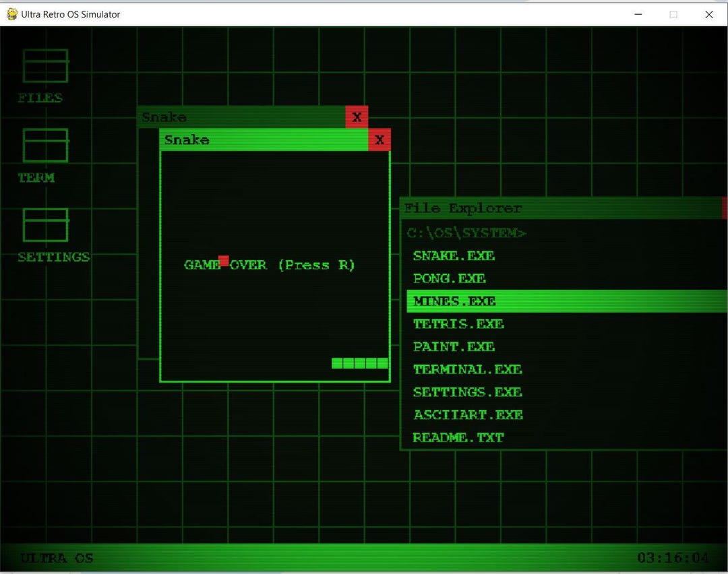Image resolution: width=728 pixels, height=574 pixels.
Task: Select the highlighted MINES.EXE entry
Action: pos(567,301)
